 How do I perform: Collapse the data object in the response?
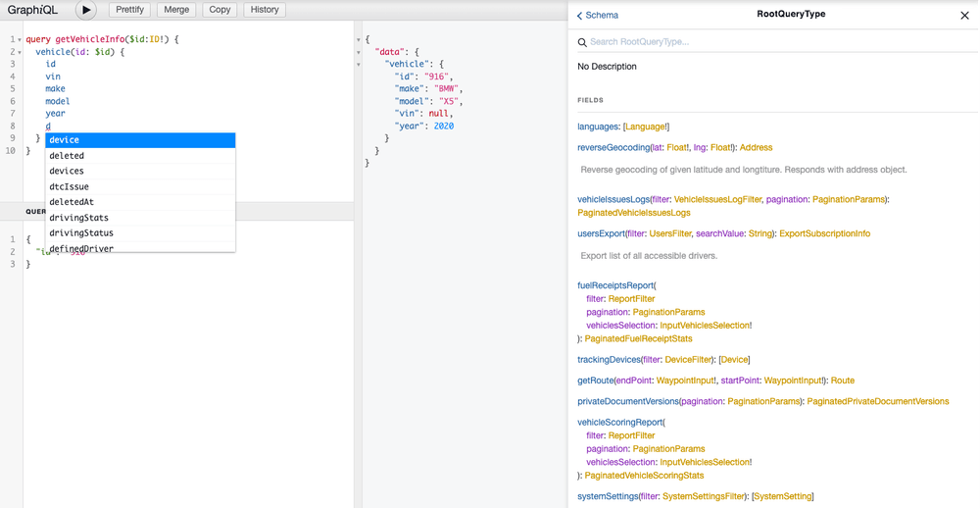359,52
